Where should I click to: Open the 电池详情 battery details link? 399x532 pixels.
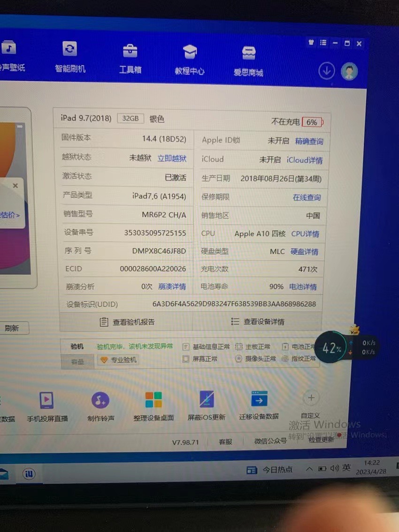(x=303, y=287)
